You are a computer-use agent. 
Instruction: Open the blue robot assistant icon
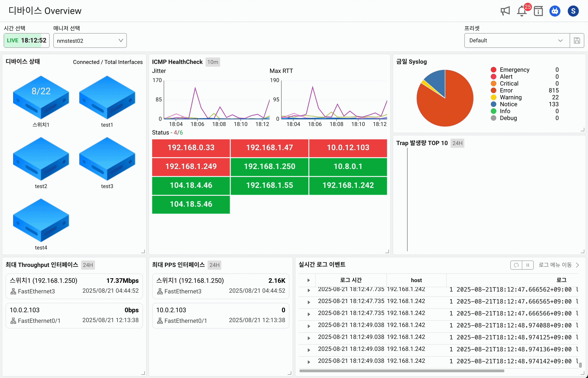tap(555, 11)
